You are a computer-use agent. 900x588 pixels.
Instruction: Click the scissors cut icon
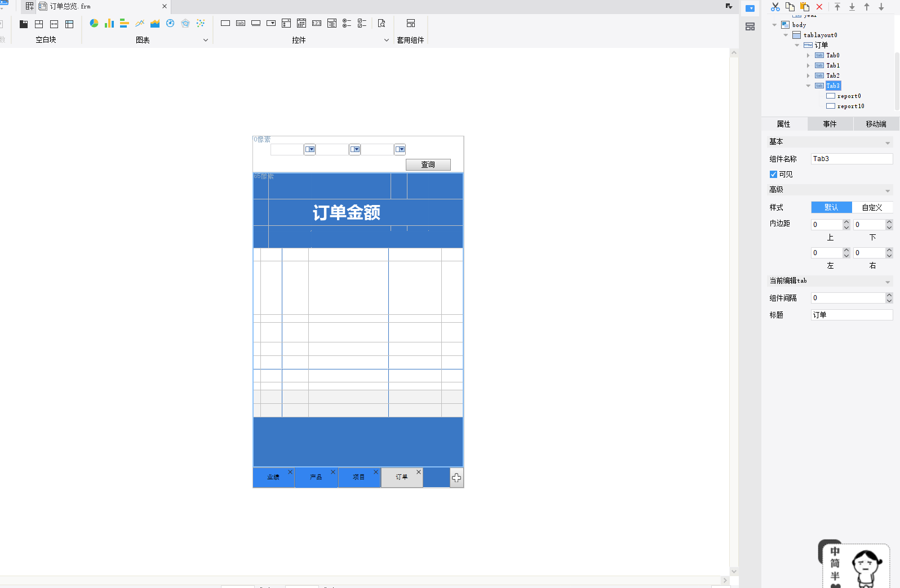(775, 7)
